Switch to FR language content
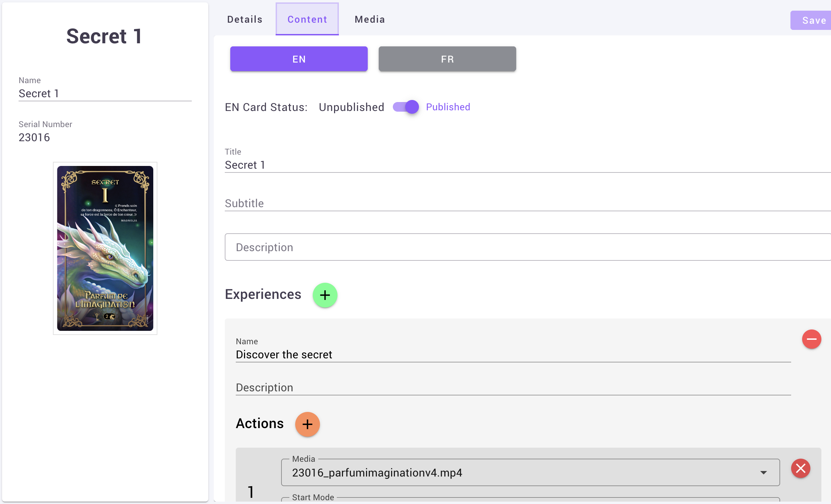Image resolution: width=831 pixels, height=504 pixels. (x=447, y=59)
